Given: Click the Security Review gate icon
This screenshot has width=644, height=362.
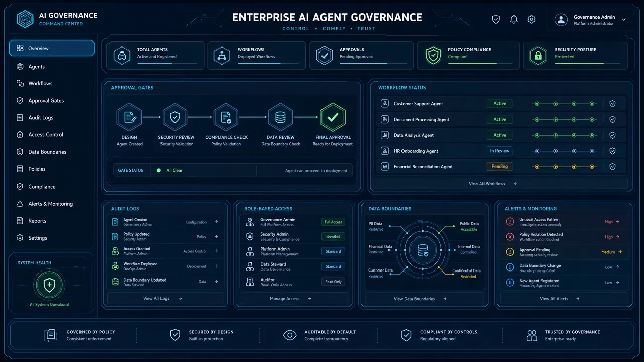Looking at the screenshot, I should point(175,117).
